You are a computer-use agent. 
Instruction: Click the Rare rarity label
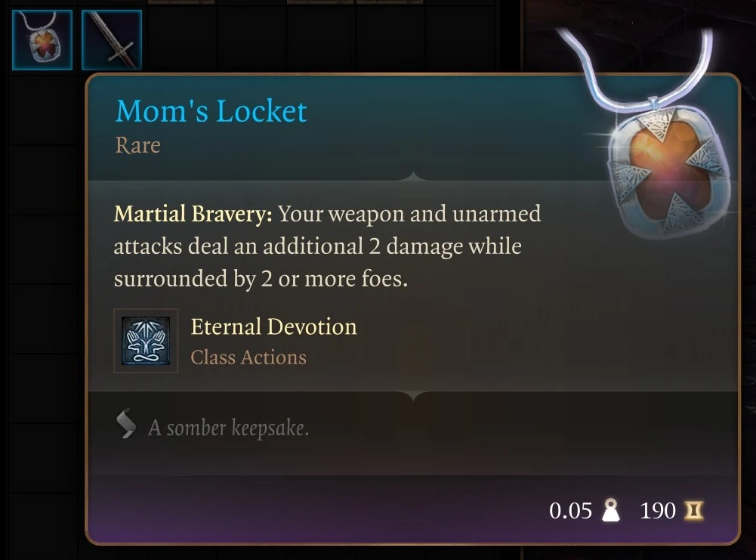point(138,145)
